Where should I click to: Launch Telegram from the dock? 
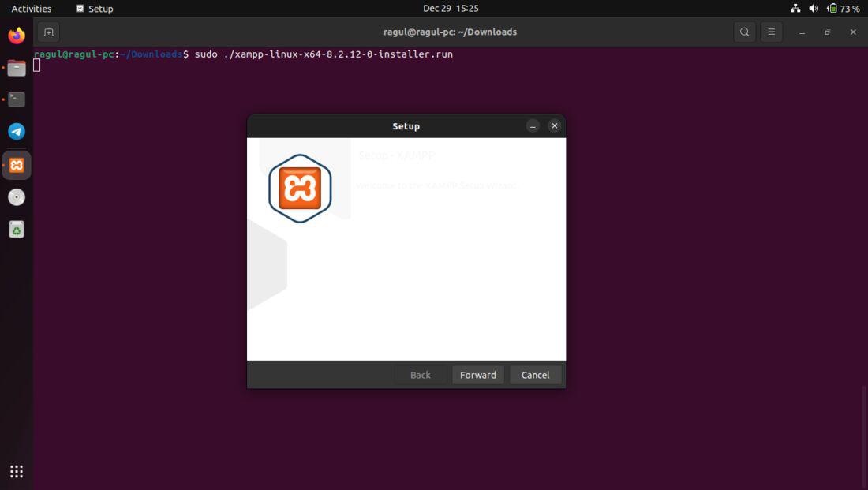tap(17, 132)
